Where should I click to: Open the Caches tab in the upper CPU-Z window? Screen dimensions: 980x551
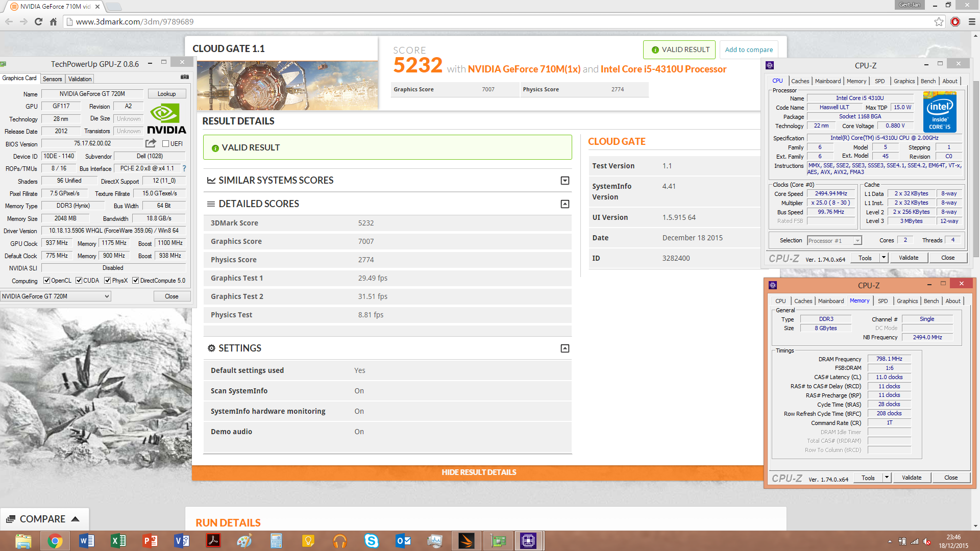point(800,81)
